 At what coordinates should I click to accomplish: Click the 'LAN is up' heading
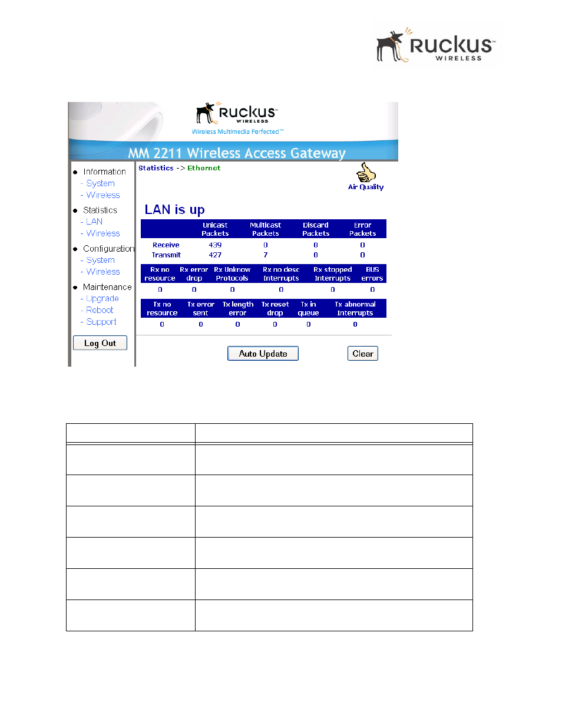174,210
